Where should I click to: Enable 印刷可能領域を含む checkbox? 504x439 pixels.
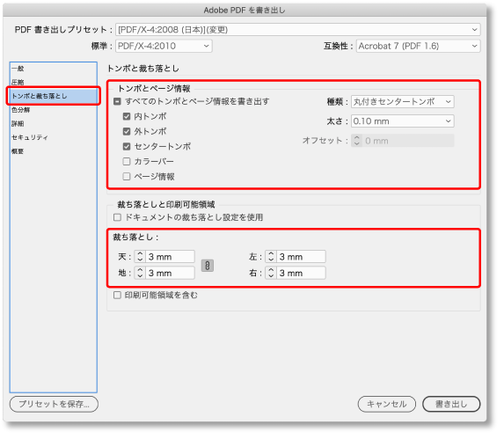117,295
